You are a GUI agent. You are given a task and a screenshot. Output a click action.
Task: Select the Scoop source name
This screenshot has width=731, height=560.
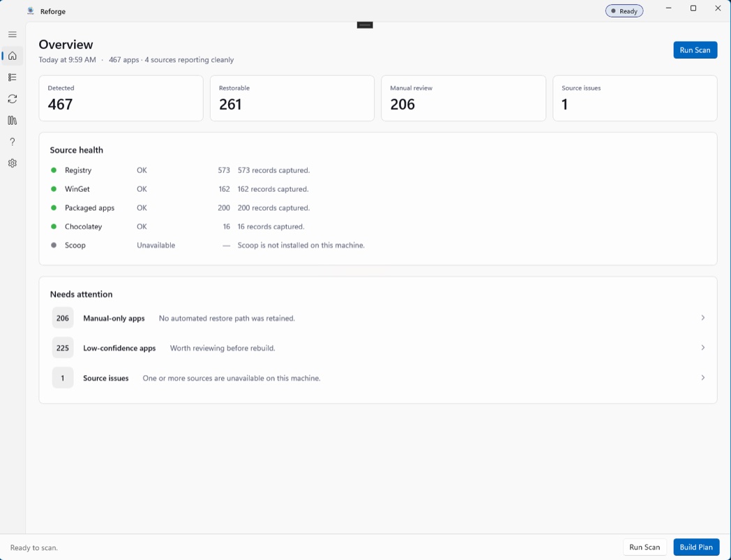point(75,245)
